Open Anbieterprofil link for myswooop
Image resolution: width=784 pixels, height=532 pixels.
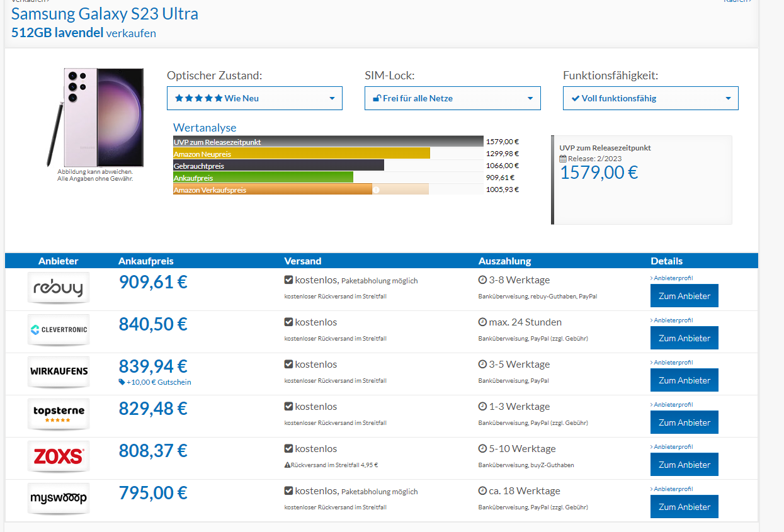673,489
